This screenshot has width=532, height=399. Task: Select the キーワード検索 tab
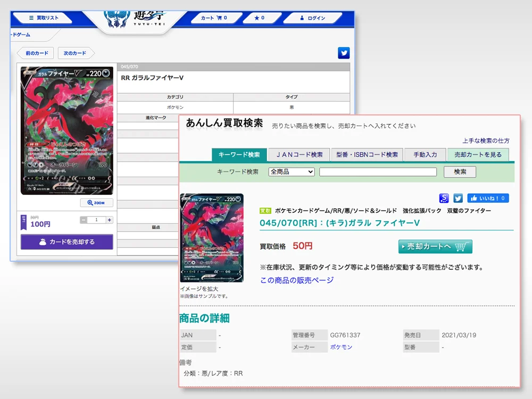(239, 155)
